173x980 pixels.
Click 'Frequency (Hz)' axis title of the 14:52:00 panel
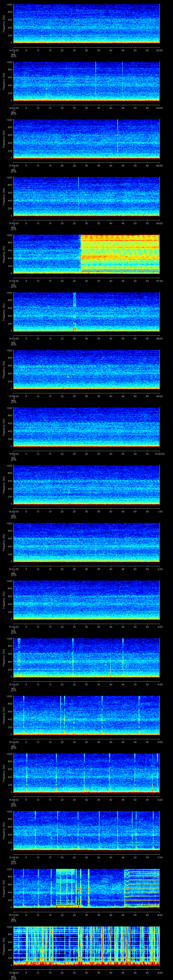(4, 24)
